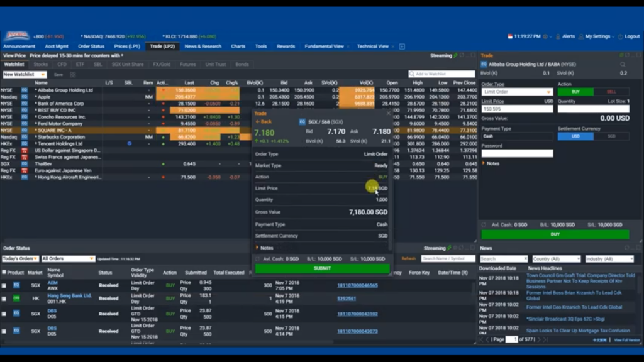Click large green BUY button at bottom right

(555, 234)
